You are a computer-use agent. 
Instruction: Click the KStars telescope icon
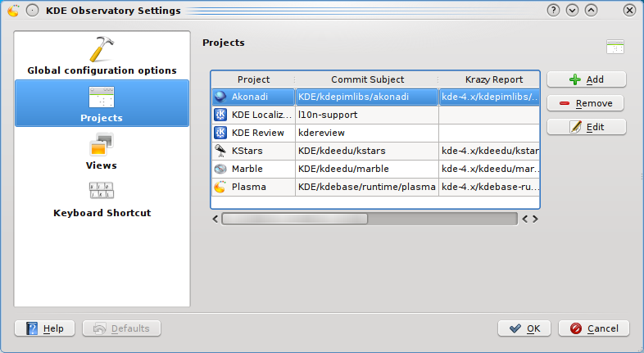pos(220,151)
